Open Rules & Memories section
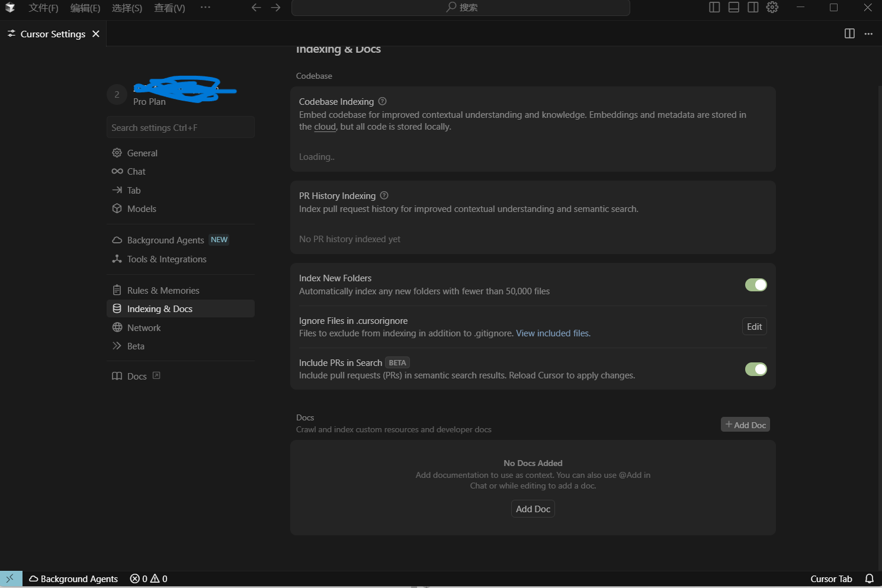Viewport: 882px width, 588px height. (181, 290)
